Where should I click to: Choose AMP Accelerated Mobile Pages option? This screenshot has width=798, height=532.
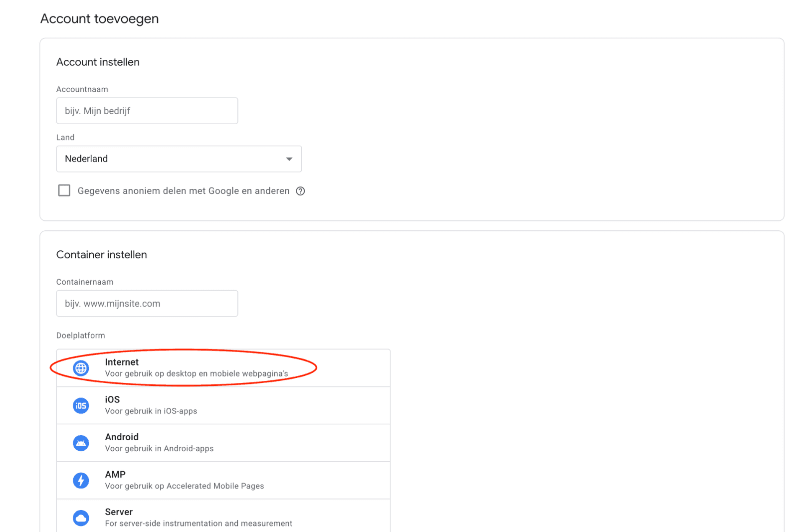(x=223, y=480)
